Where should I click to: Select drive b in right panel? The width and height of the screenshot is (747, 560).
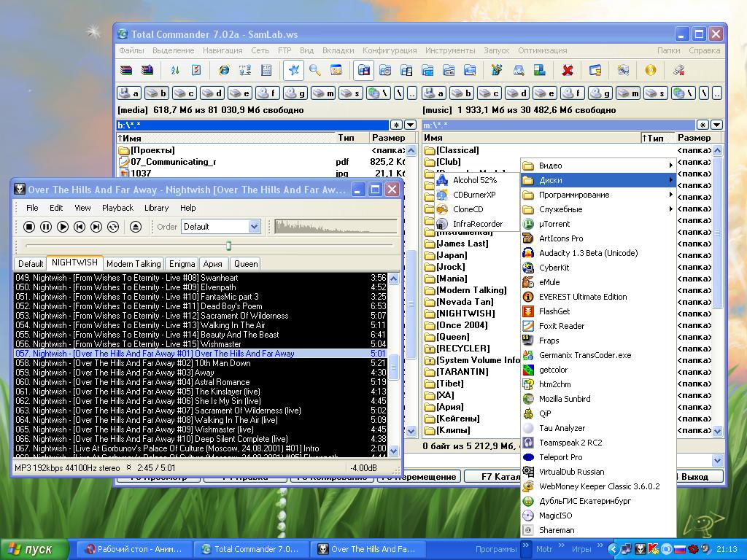pyautogui.click(x=462, y=93)
